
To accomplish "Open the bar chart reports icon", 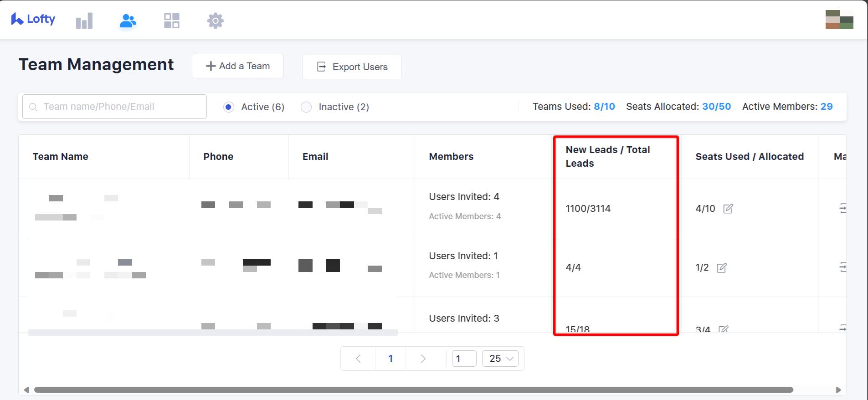I will (x=84, y=21).
